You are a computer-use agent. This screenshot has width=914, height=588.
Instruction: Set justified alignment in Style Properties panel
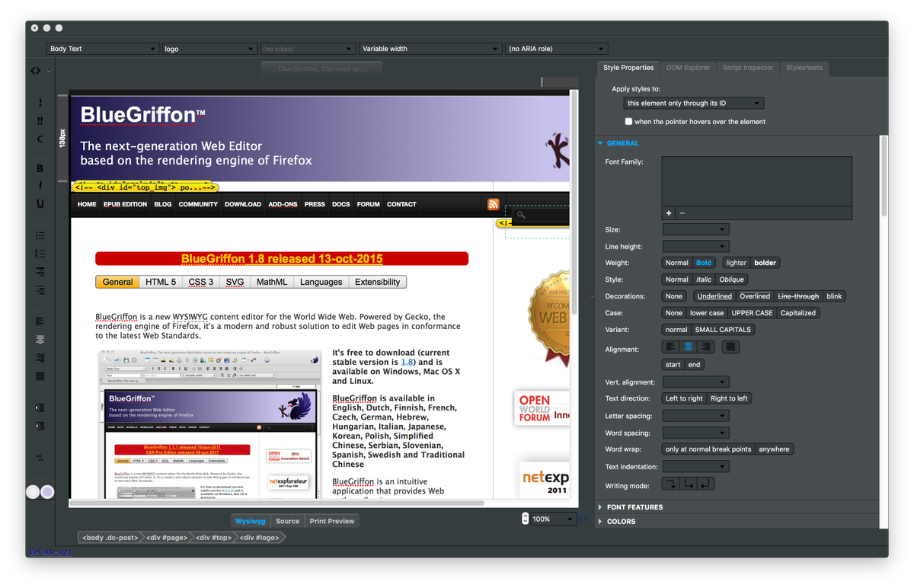click(730, 347)
